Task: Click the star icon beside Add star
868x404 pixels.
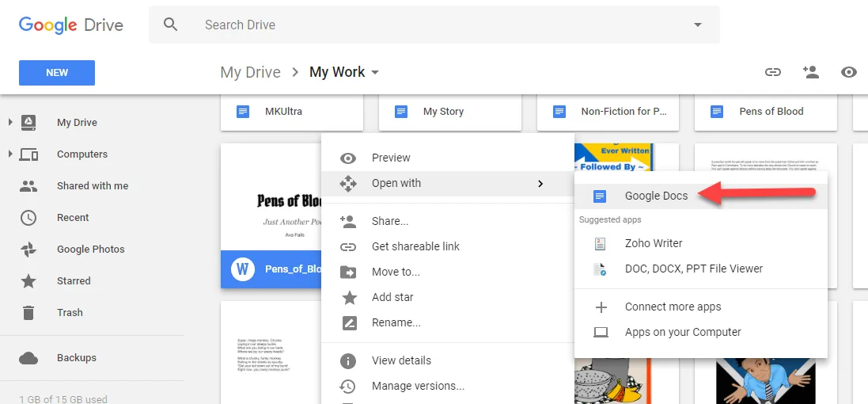Action: (x=349, y=298)
